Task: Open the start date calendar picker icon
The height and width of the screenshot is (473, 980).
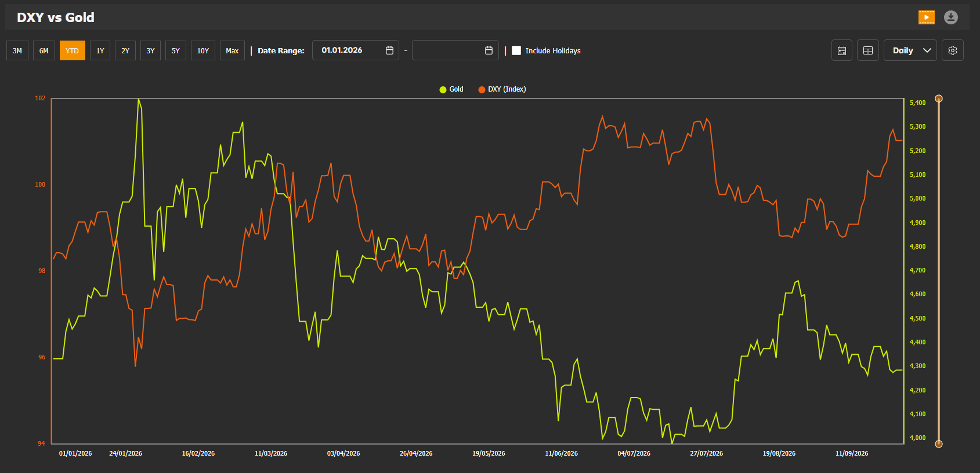Action: (x=389, y=50)
